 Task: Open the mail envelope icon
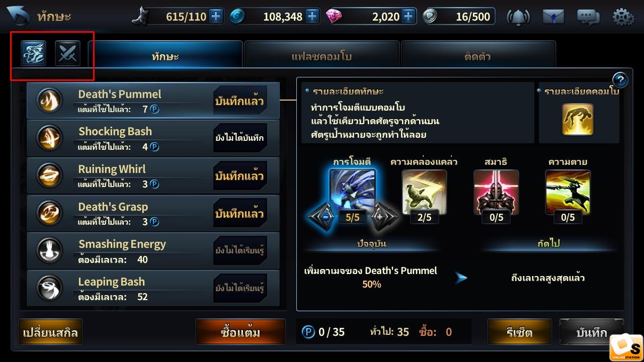553,17
